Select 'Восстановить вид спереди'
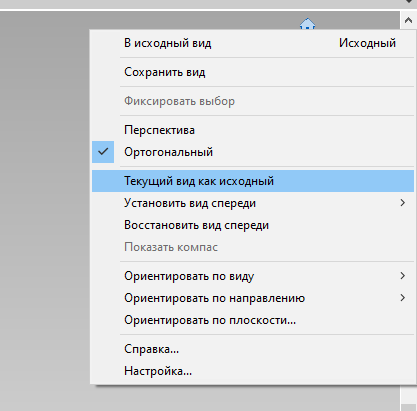Image resolution: width=417 pixels, height=411 pixels. coord(253,225)
